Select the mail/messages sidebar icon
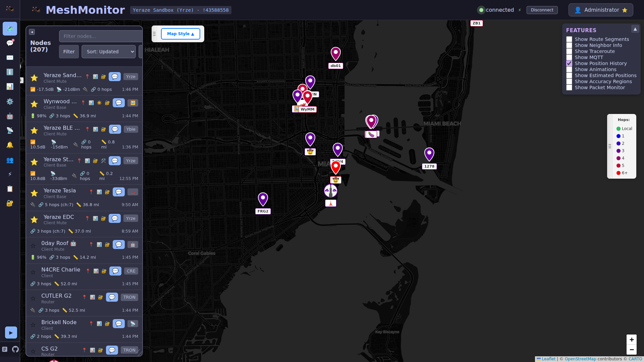 pos(10,58)
